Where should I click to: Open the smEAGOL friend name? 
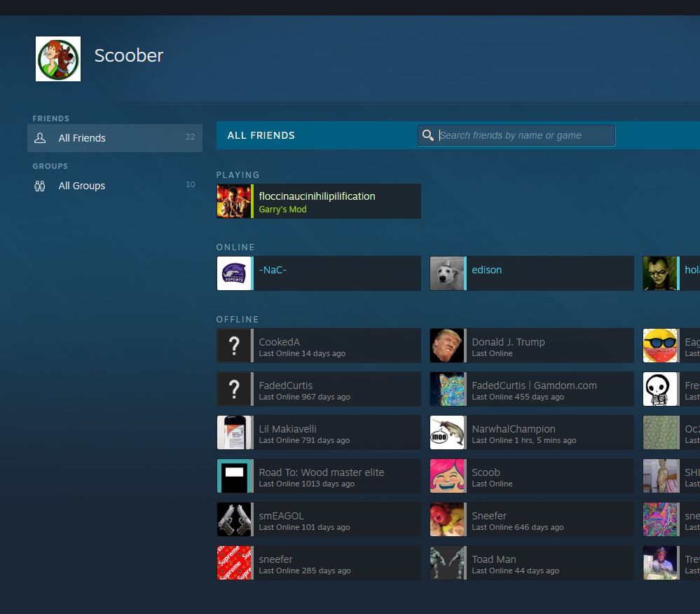281,516
